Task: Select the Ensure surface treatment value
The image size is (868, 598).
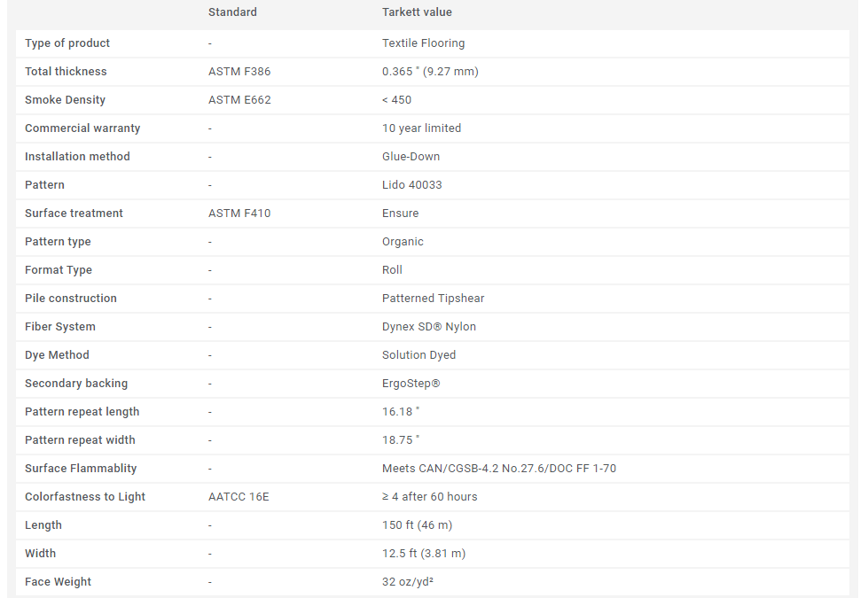Action: coord(400,213)
